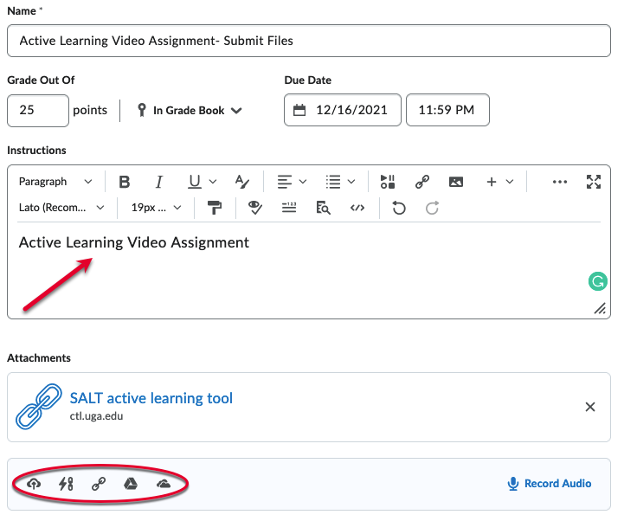Click the assignment Name text field

pos(308,41)
